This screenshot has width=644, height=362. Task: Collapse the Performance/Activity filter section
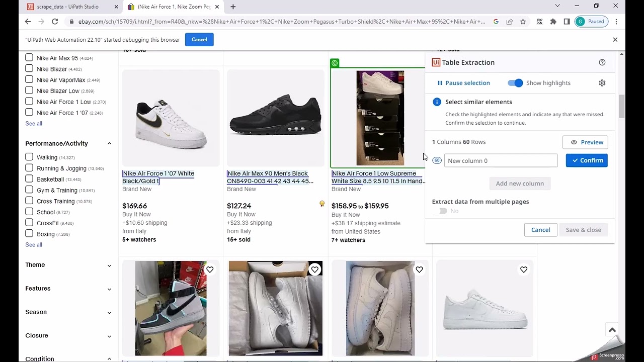pyautogui.click(x=109, y=144)
